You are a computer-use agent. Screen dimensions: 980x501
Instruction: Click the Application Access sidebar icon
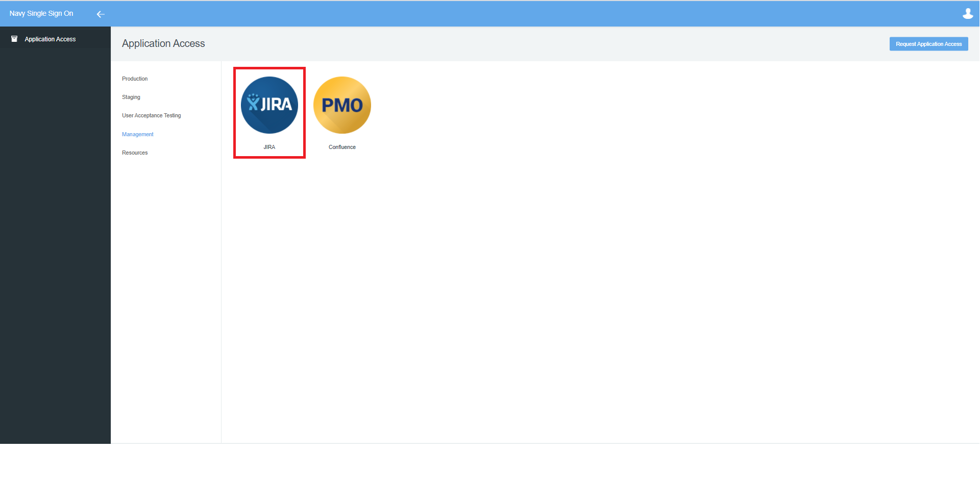14,39
